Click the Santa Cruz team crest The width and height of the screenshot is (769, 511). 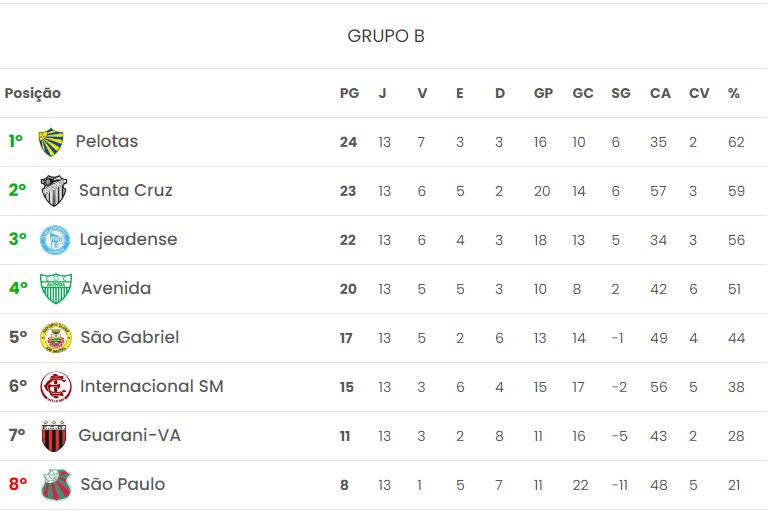pyautogui.click(x=54, y=191)
